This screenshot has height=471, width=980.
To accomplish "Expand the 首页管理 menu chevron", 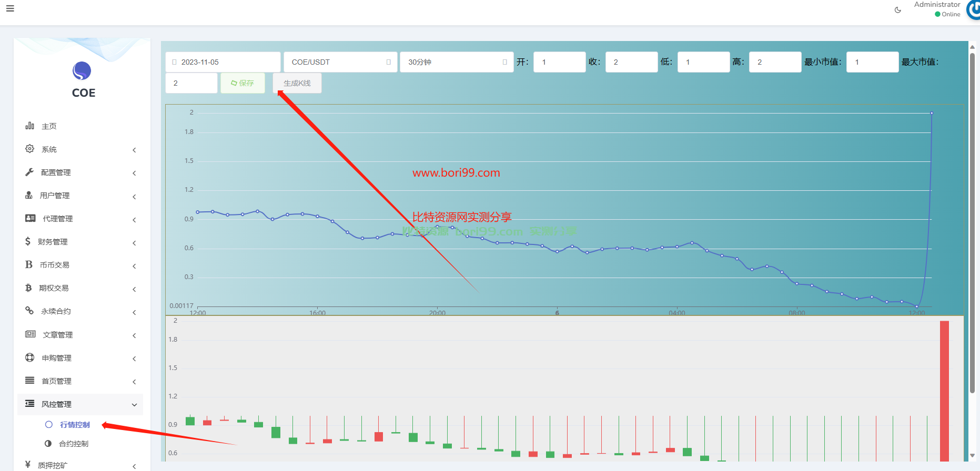I will click(135, 382).
